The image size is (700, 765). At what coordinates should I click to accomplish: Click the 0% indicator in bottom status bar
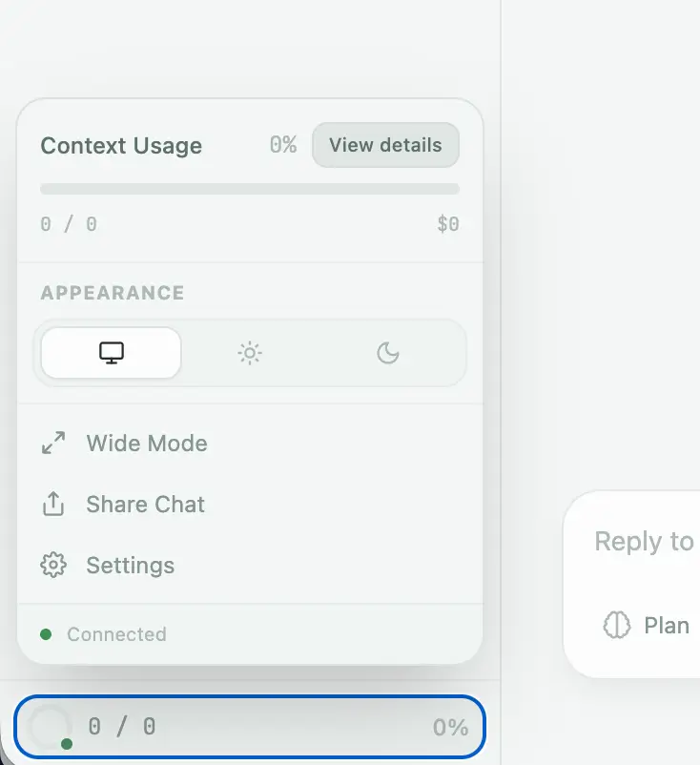[450, 728]
